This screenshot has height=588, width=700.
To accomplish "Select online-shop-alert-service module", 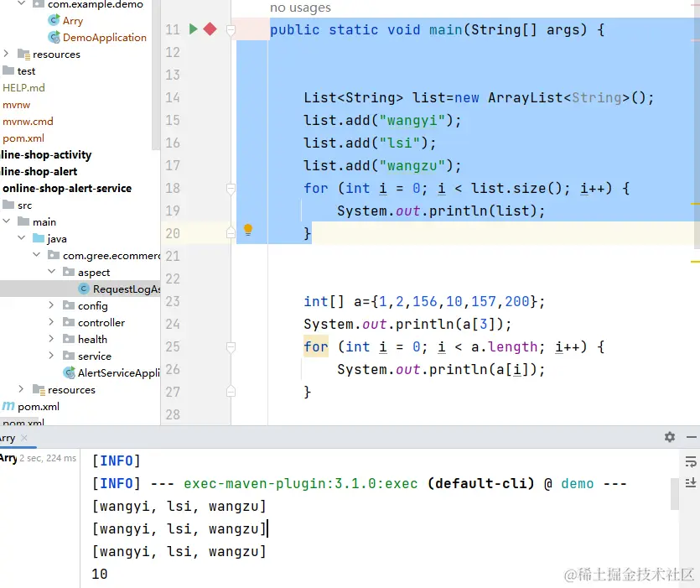I will click(67, 188).
